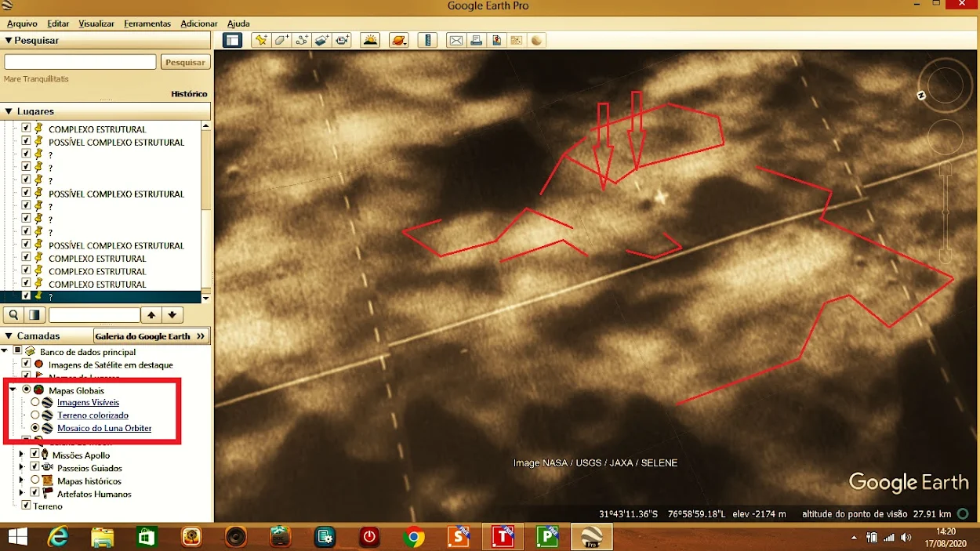Open the Editar menu
This screenshot has height=551, width=980.
click(x=58, y=24)
